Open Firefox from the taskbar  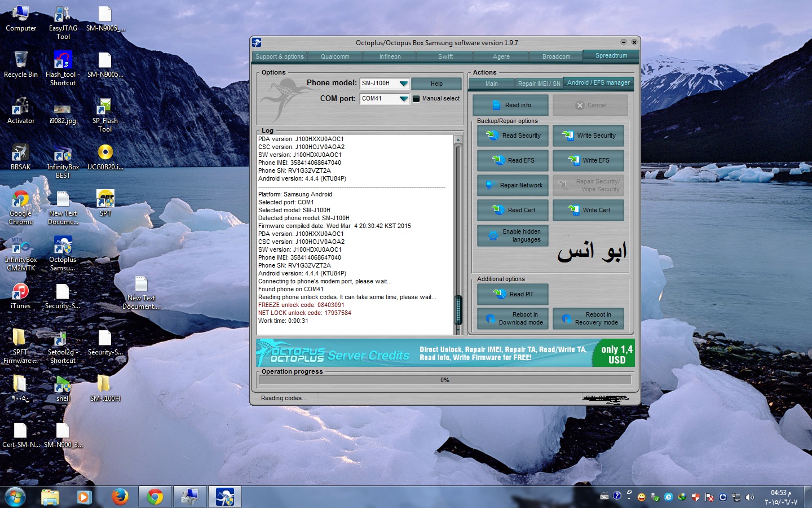coord(120,497)
